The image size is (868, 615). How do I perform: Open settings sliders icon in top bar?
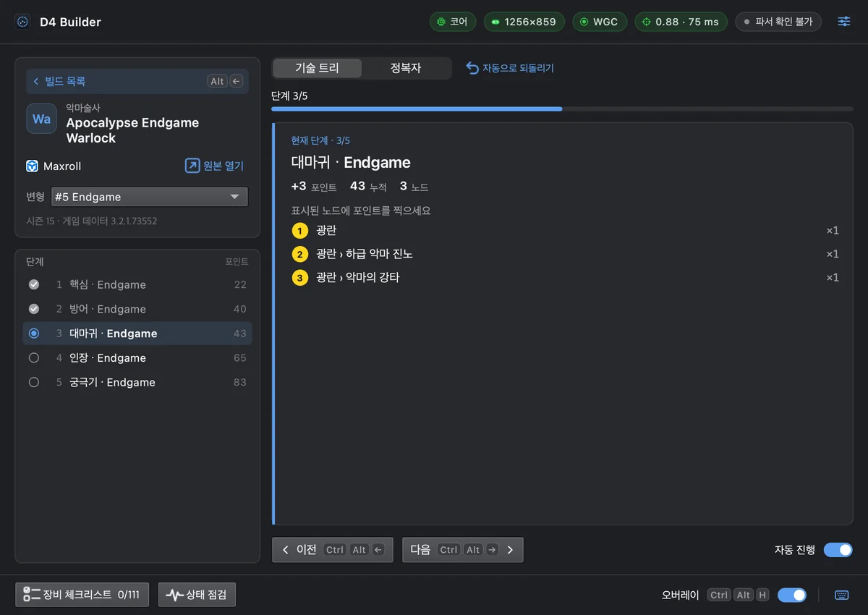click(844, 22)
